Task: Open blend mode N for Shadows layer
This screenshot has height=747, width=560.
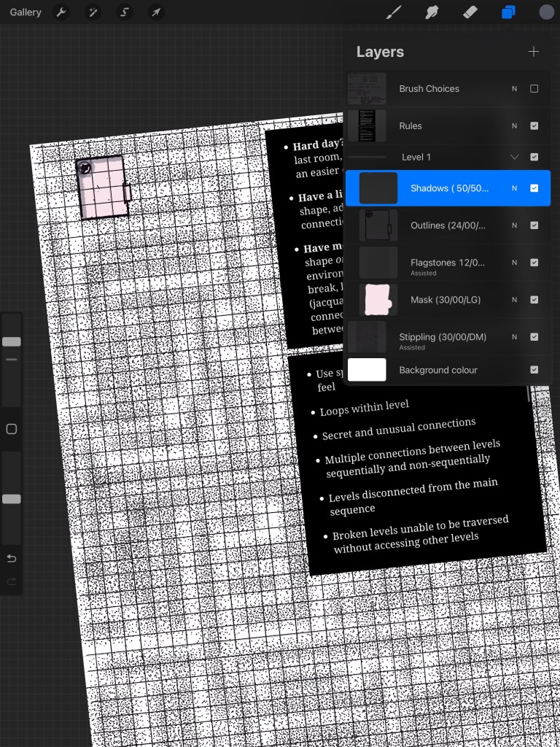Action: click(514, 188)
